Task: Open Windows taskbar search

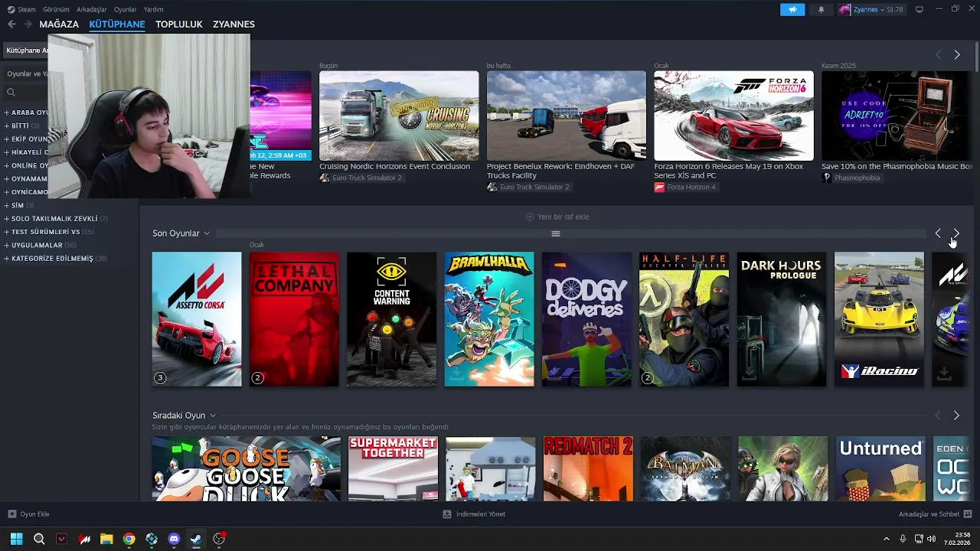Action: coord(39,539)
